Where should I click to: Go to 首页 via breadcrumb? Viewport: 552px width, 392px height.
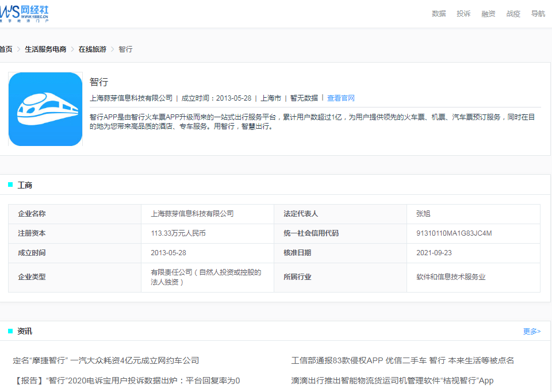[5, 49]
